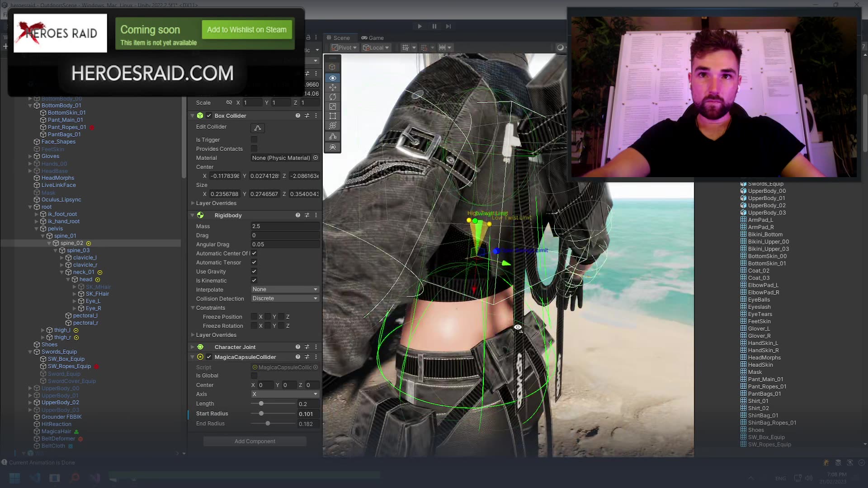The image size is (868, 488).
Task: Expand Rigidbody Layer Overrides
Action: tap(193, 335)
